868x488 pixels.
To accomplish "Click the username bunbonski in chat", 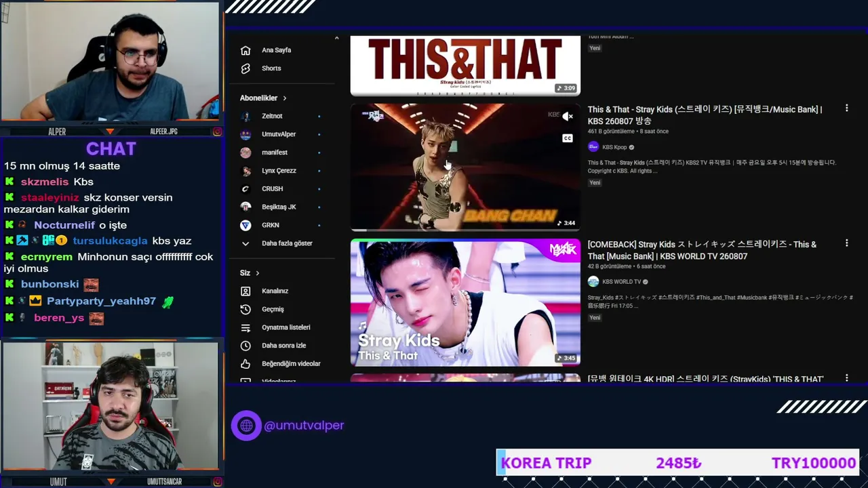I will pyautogui.click(x=50, y=285).
